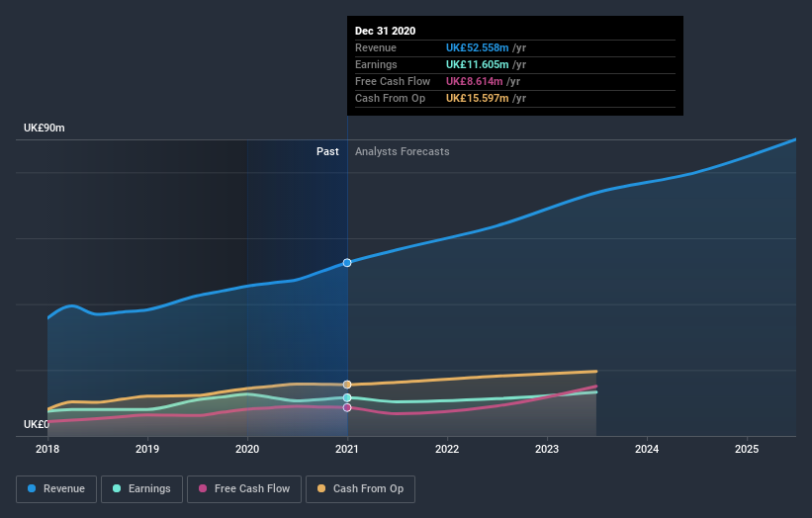Viewport: 812px width, 518px height.
Task: Toggle the Cash From Op legend button
Action: click(360, 489)
